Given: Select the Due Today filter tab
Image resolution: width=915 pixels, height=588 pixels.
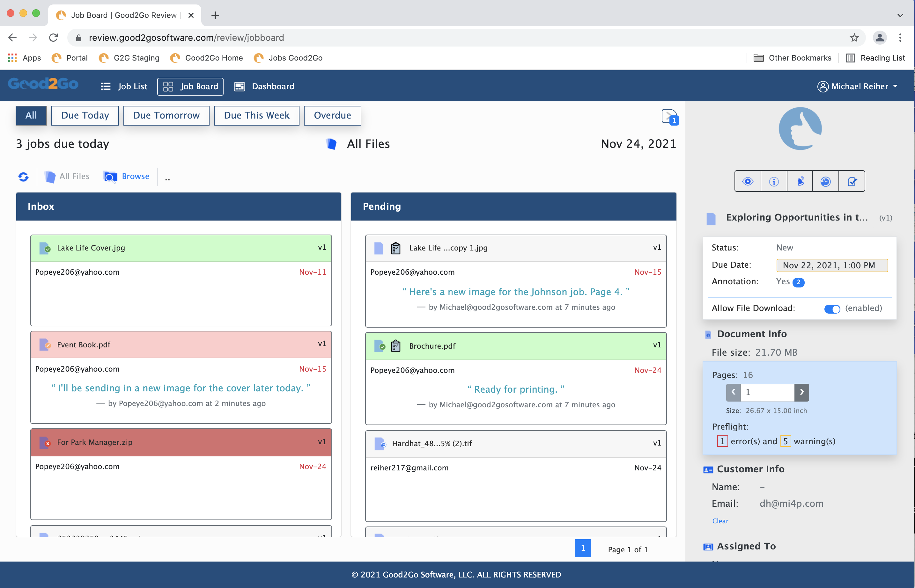Looking at the screenshot, I should [x=85, y=115].
